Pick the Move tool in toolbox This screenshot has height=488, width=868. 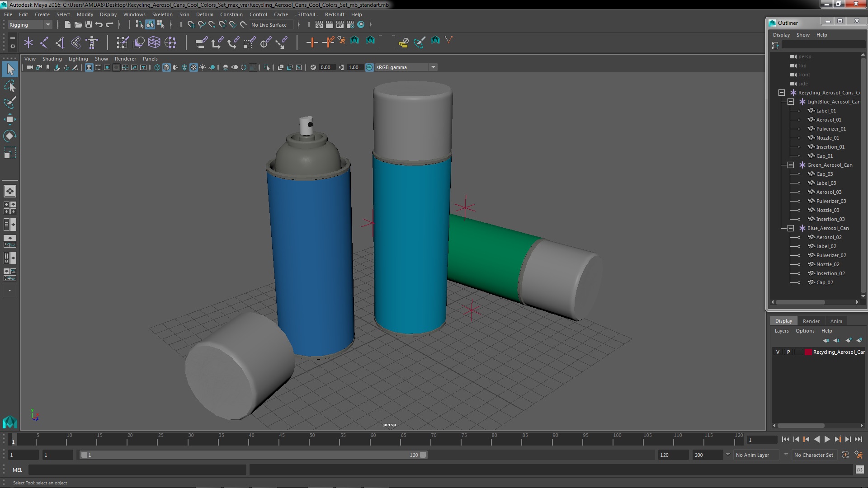[10, 119]
